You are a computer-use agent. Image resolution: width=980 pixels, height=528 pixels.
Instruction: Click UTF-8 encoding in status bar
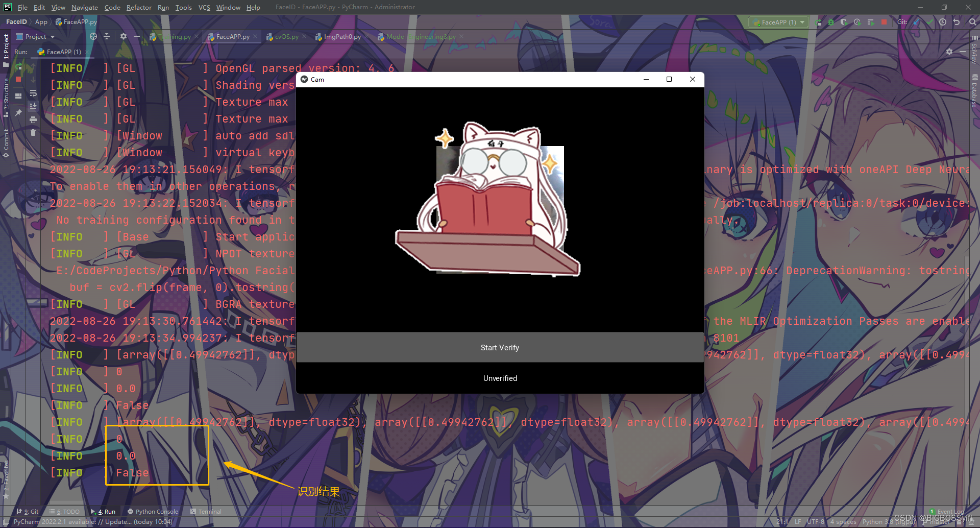coord(816,521)
